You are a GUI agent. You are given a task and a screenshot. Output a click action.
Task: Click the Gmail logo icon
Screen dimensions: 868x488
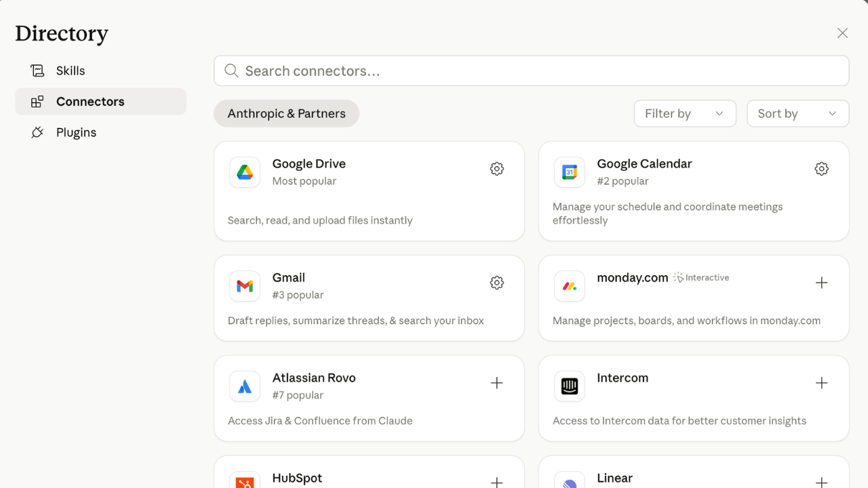245,286
